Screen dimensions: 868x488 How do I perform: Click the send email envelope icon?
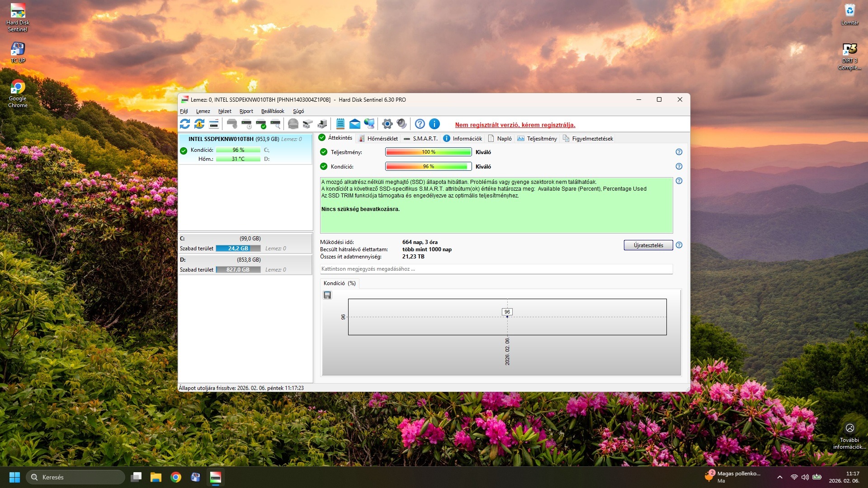point(355,124)
